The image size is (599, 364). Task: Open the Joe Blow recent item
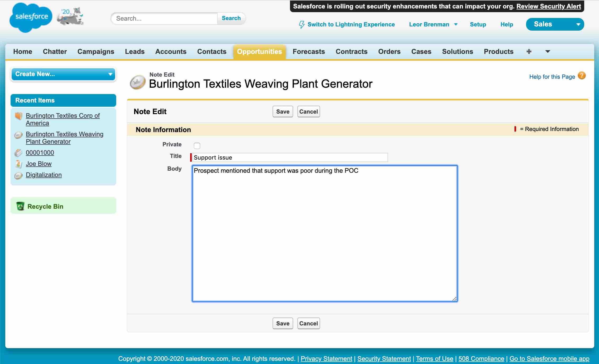coord(39,164)
